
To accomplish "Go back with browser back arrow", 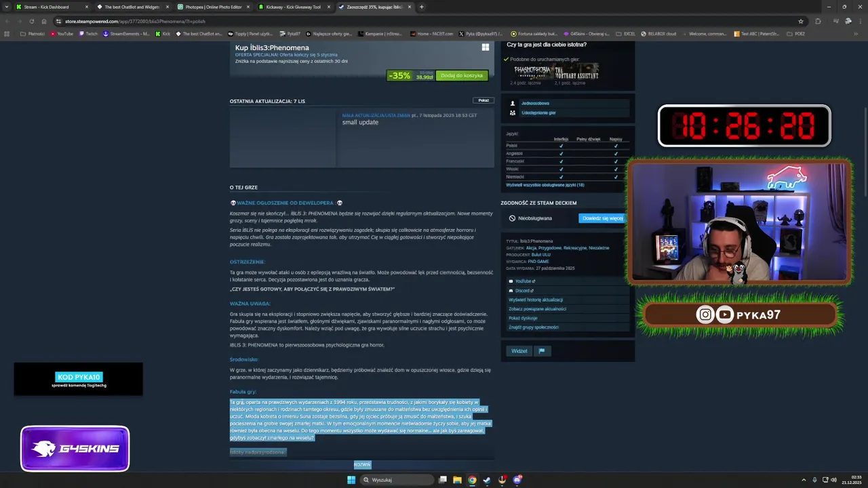I will coord(7,21).
